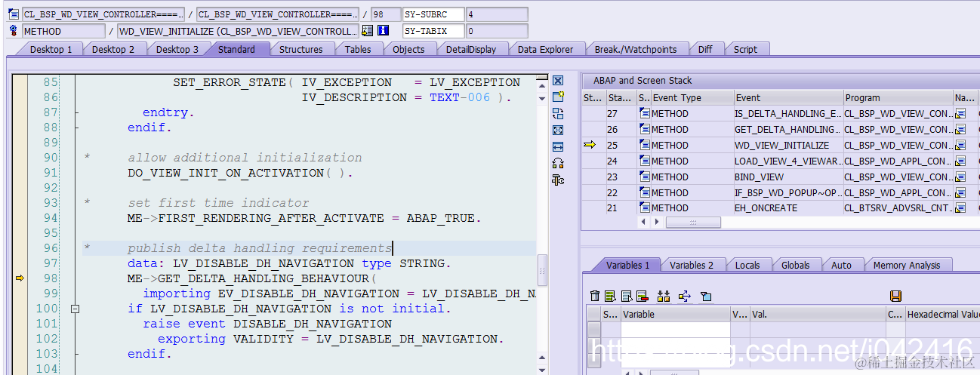Image resolution: width=980 pixels, height=375 pixels.
Task: Click the line number field showing 98
Action: tap(385, 14)
